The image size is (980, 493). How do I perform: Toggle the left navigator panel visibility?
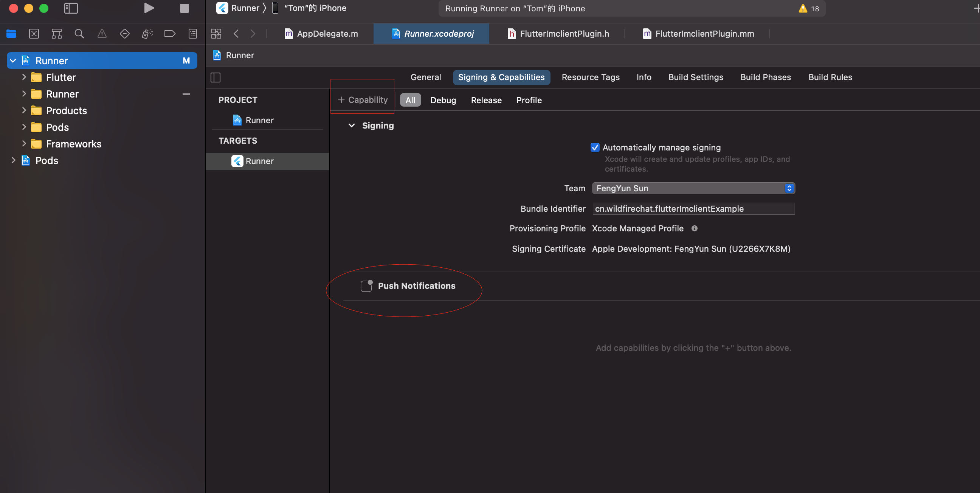tap(71, 8)
